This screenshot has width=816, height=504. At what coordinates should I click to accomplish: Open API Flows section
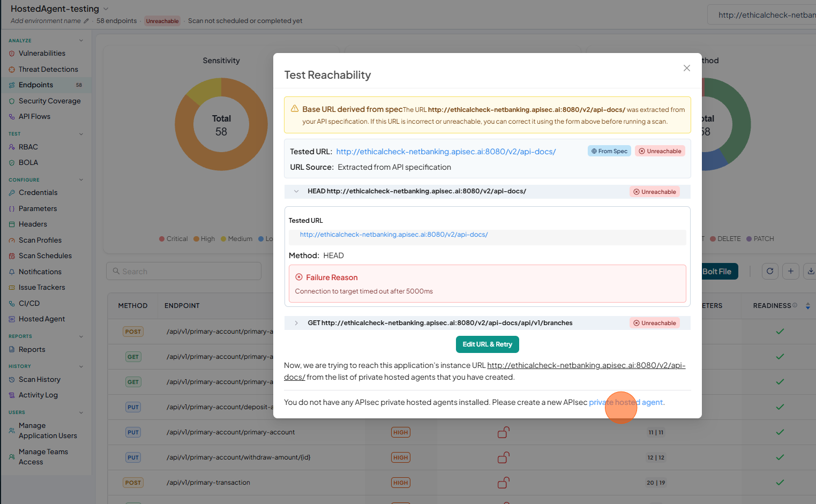(x=34, y=117)
